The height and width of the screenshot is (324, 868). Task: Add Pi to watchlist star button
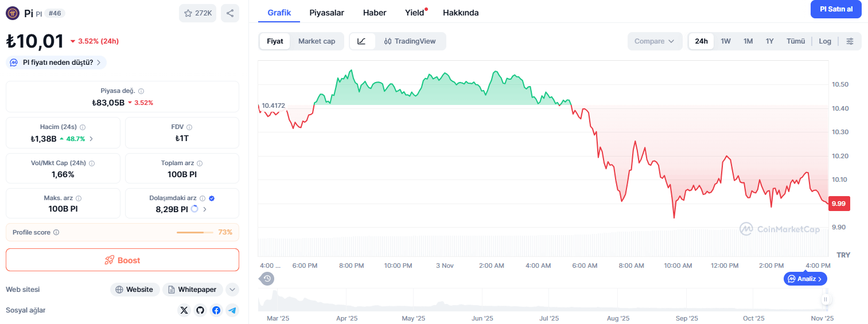tap(197, 13)
